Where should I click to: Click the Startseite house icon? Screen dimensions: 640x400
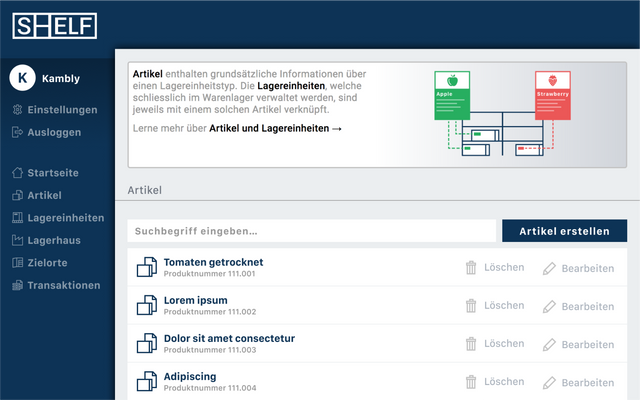pos(17,173)
